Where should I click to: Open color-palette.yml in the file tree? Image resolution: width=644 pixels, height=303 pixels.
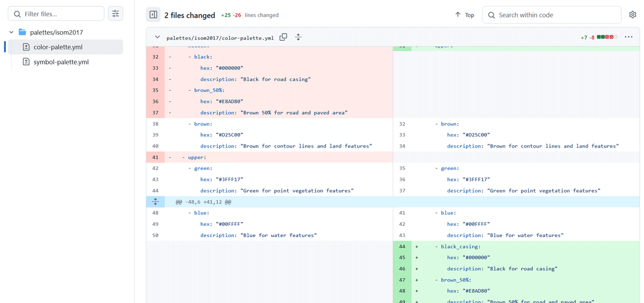(57, 47)
